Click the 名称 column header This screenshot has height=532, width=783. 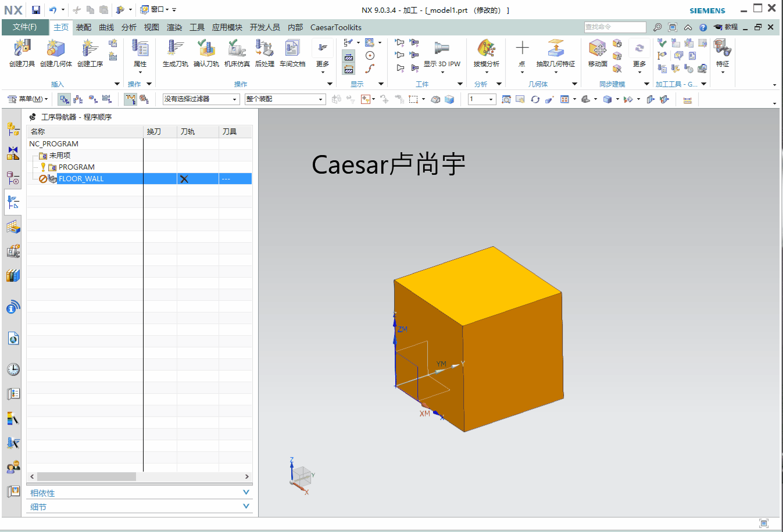click(85, 132)
